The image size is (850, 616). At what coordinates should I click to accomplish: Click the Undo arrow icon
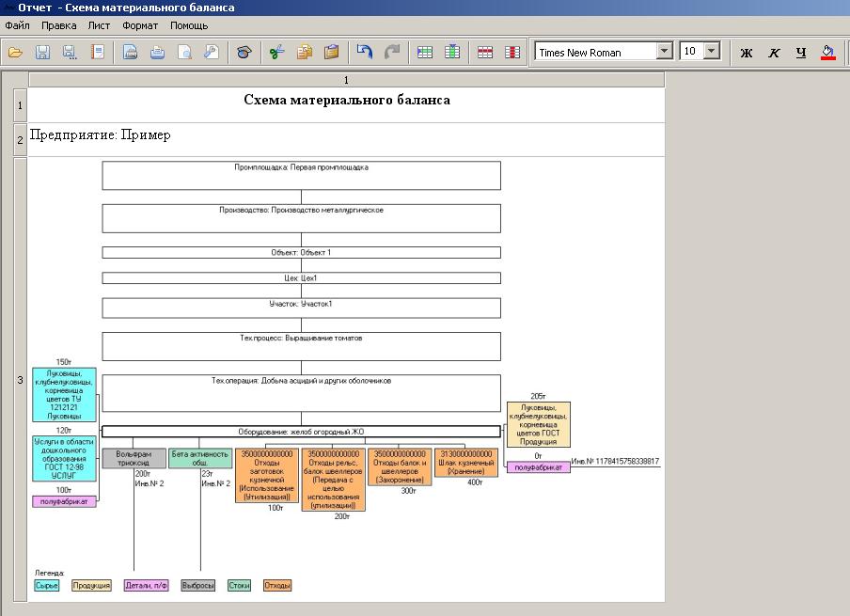[365, 53]
